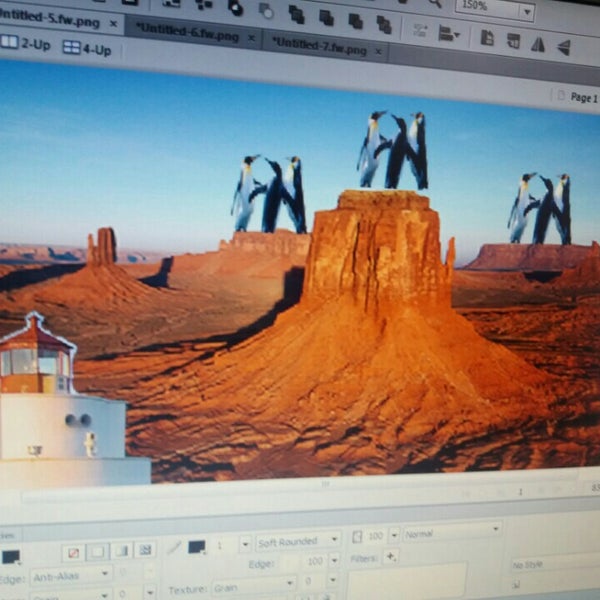The height and width of the screenshot is (600, 600).
Task: Click the 150% zoom level field
Action: tap(487, 7)
